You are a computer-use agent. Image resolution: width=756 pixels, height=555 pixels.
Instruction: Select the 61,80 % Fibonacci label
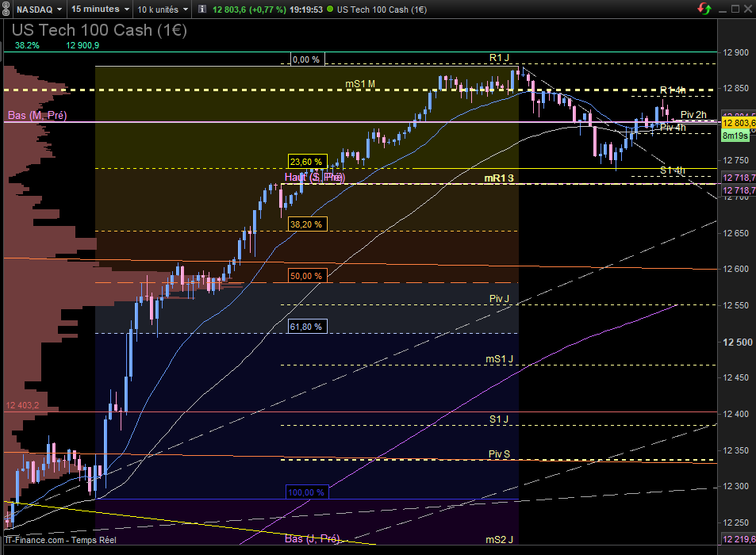tap(307, 326)
